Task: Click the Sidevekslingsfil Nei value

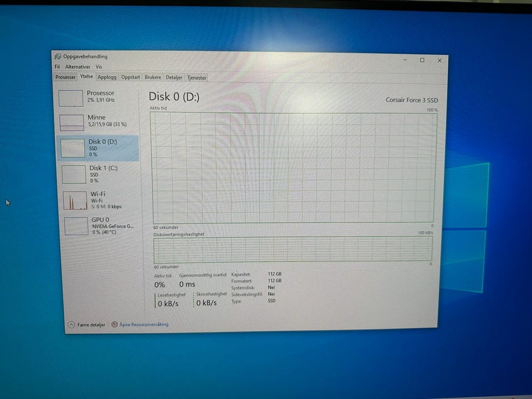Action: (271, 294)
